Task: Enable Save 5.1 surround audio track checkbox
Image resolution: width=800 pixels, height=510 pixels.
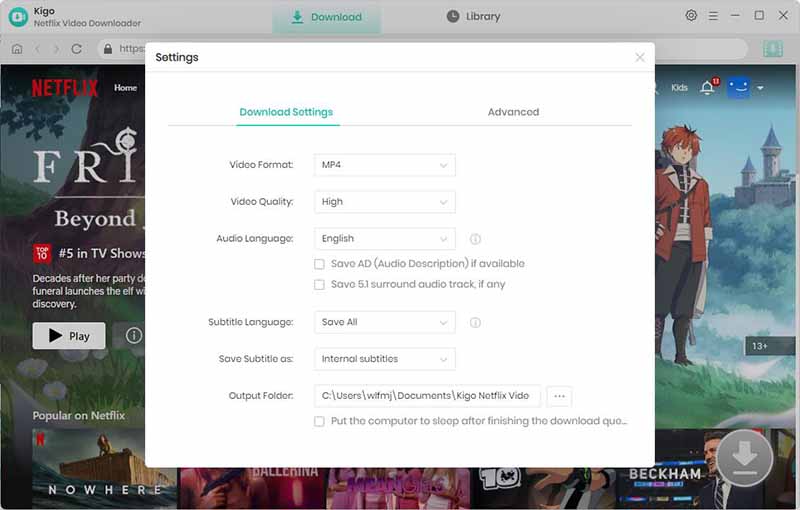Action: (320, 285)
